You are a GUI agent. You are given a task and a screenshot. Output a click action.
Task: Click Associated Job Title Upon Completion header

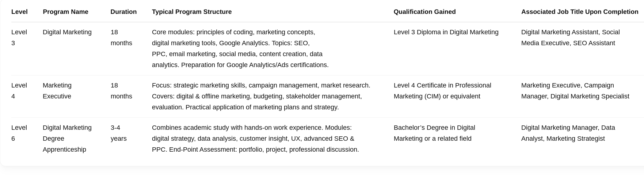coord(580,12)
